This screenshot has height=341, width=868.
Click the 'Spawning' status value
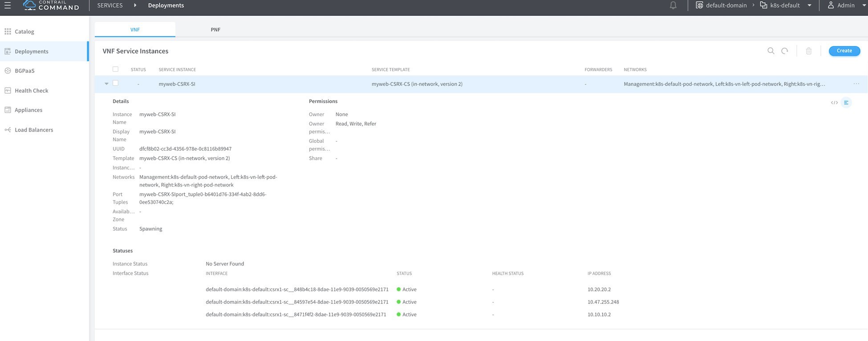click(150, 229)
